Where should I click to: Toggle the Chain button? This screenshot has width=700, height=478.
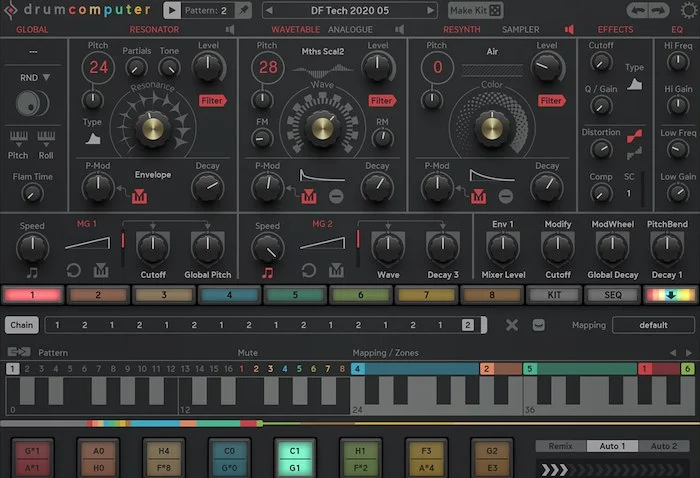pyautogui.click(x=22, y=325)
